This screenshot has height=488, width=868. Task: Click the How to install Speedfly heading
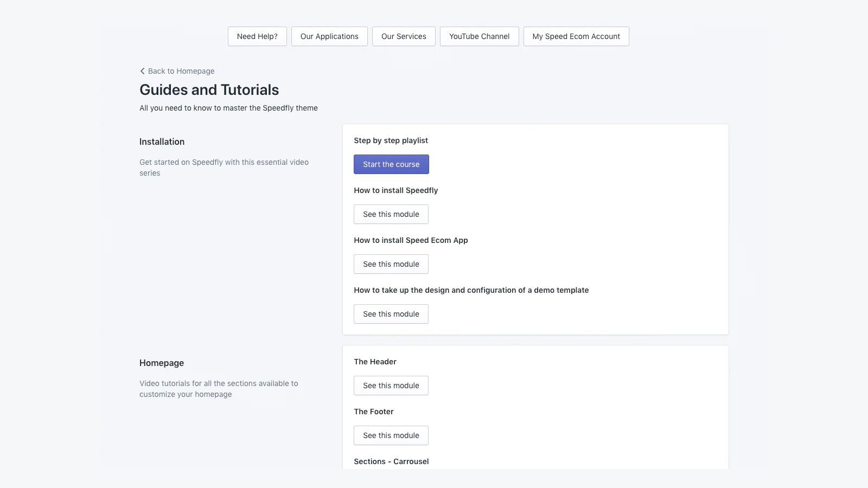(395, 190)
